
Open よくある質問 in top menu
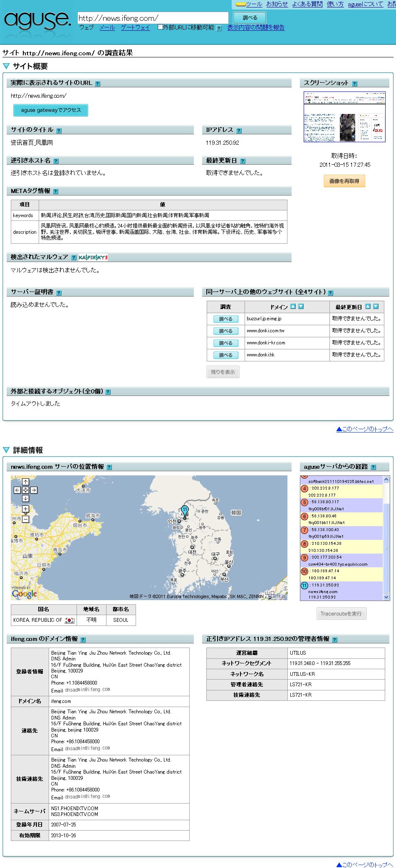[307, 4]
